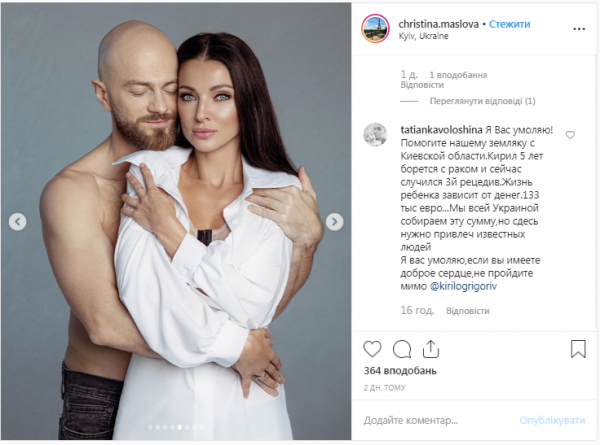Open the comment speech bubble icon
This screenshot has height=445, width=600.
pyautogui.click(x=402, y=349)
